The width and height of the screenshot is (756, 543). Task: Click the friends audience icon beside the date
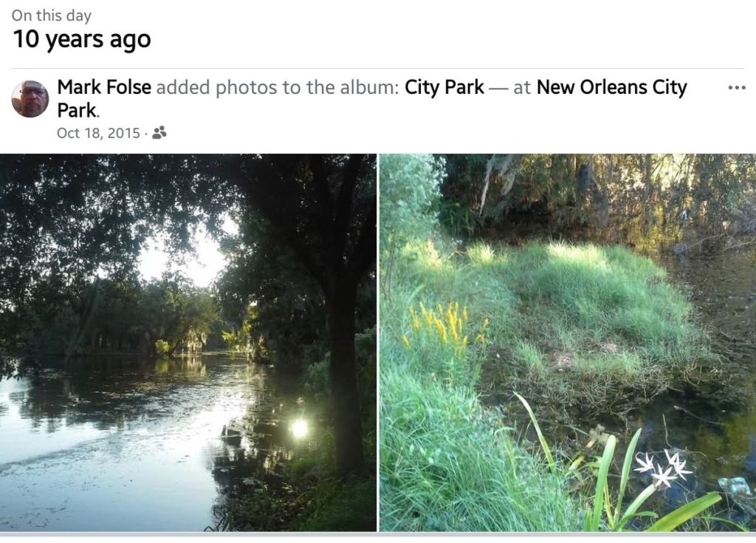point(159,133)
